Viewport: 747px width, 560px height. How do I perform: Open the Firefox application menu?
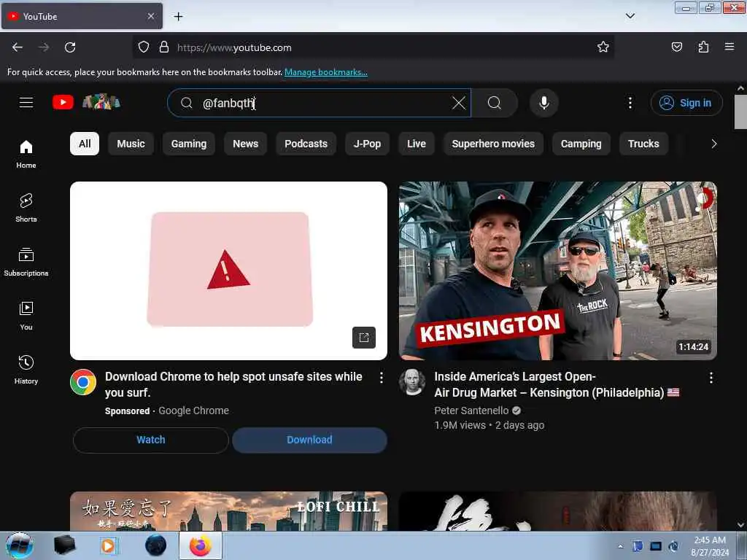pos(729,47)
